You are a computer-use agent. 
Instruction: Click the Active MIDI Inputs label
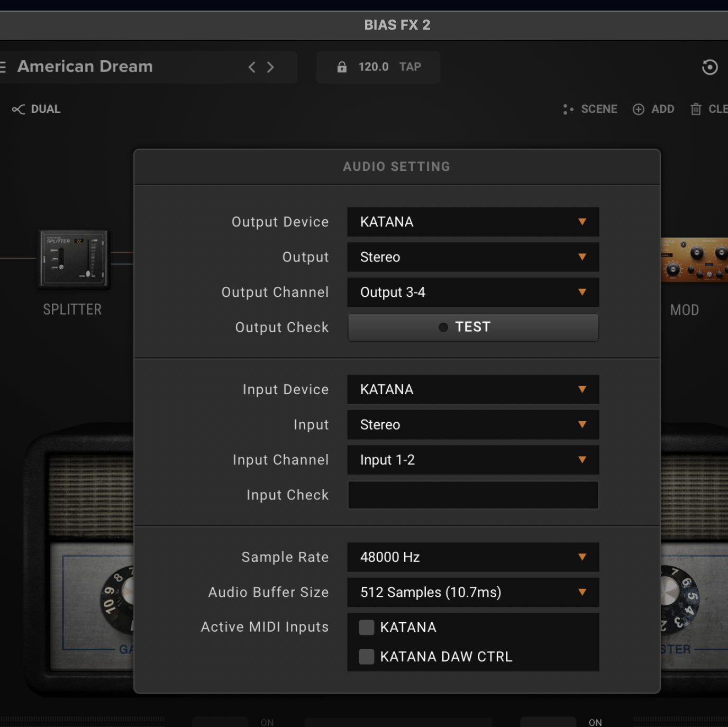[x=265, y=627]
